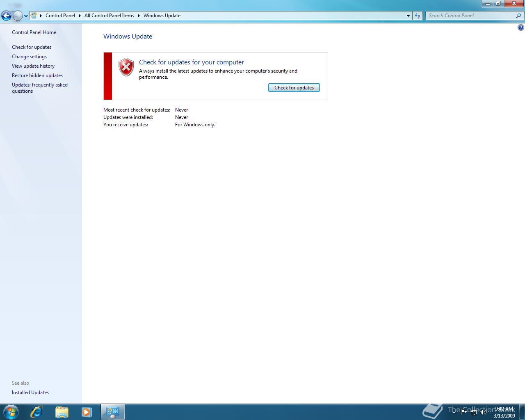Image resolution: width=525 pixels, height=420 pixels.
Task: Click the red shield error icon
Action: (126, 67)
